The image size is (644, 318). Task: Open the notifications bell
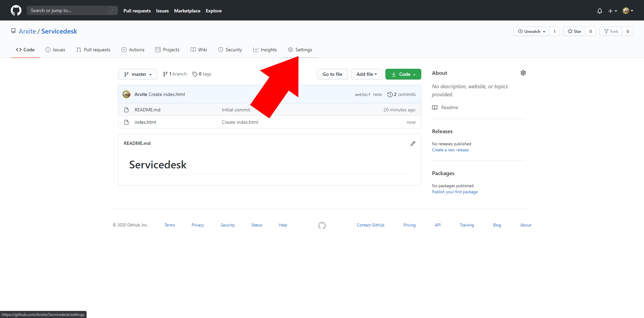pos(600,11)
